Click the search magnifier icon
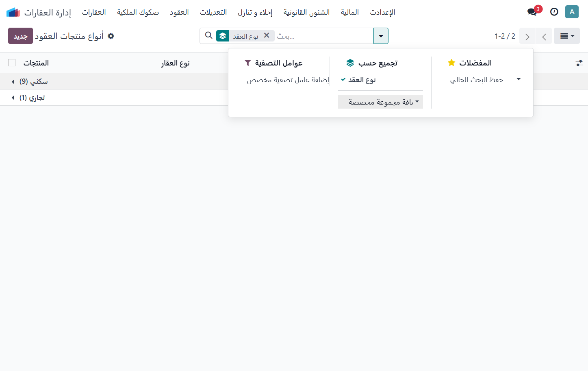This screenshot has width=588, height=371. (209, 35)
